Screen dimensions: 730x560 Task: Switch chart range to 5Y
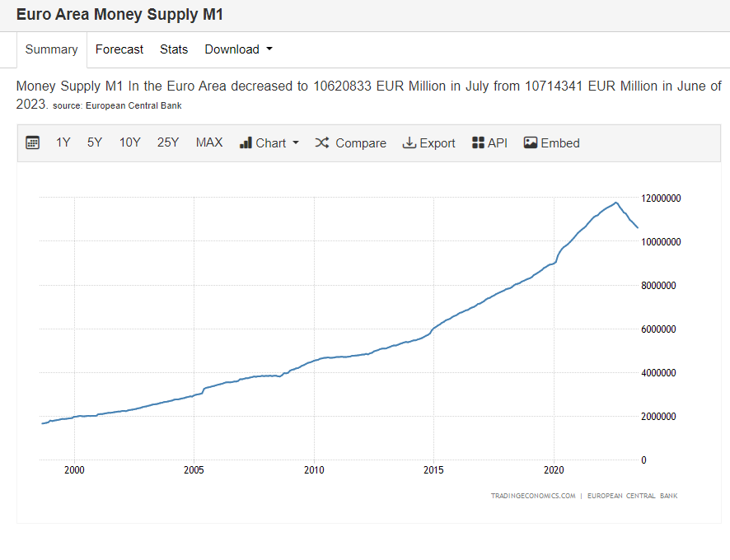coord(95,143)
